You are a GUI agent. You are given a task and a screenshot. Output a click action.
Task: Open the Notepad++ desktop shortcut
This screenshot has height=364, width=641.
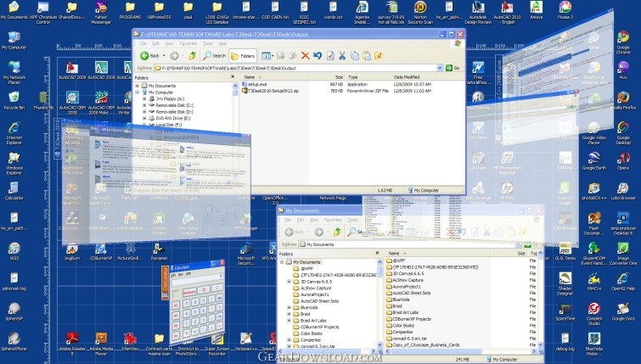[246, 342]
